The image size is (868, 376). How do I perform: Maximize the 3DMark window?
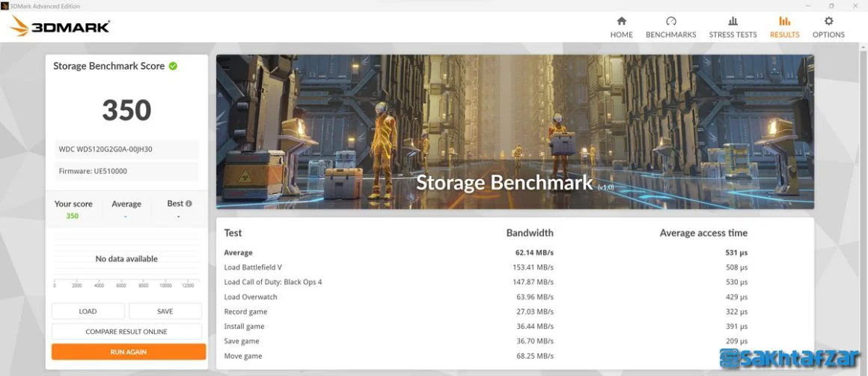tap(831, 6)
